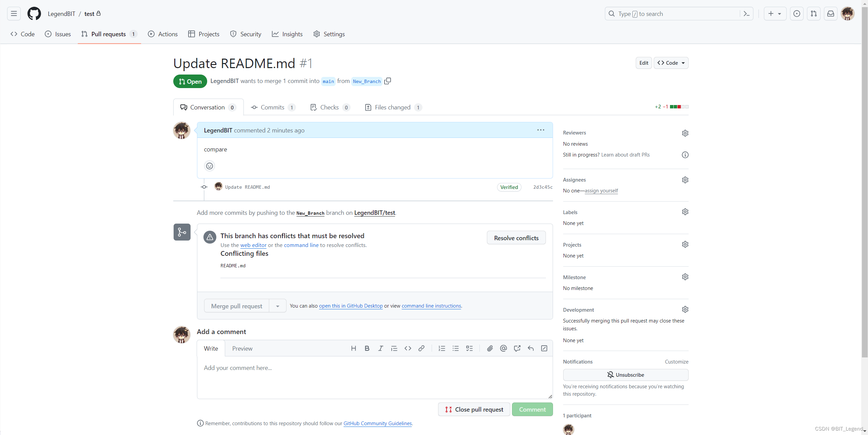
Task: Click the diffstat colored bar
Action: [679, 107]
